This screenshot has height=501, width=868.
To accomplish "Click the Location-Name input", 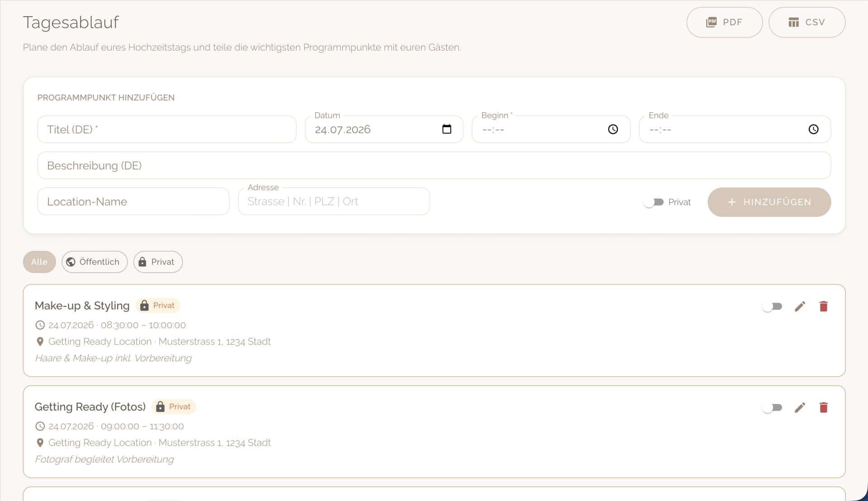I will (133, 202).
